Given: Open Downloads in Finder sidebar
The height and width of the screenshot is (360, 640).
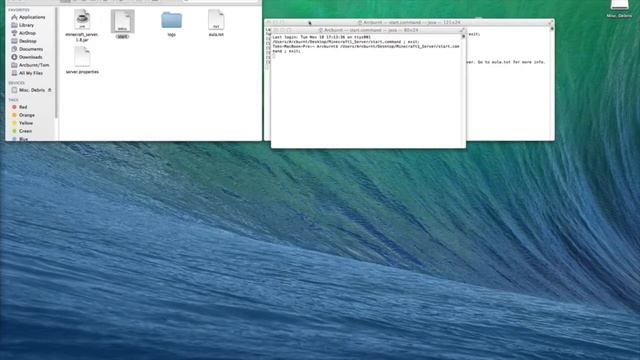Looking at the screenshot, I should (x=27, y=57).
